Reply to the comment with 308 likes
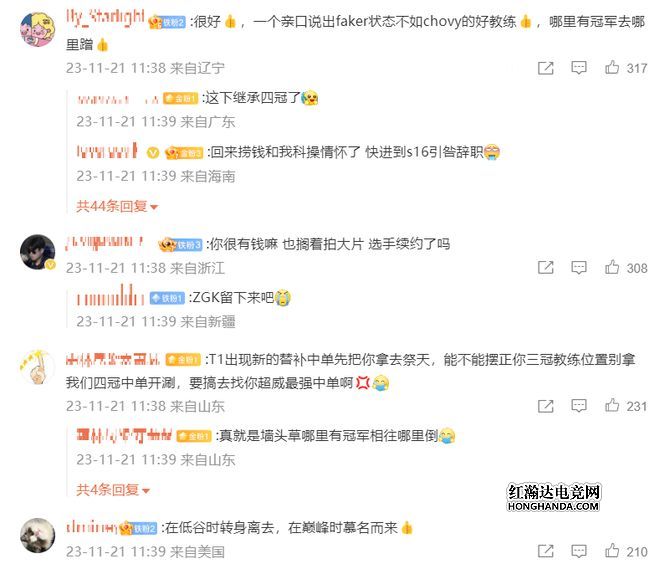Screen dimensions: 660x564 coord(579,268)
